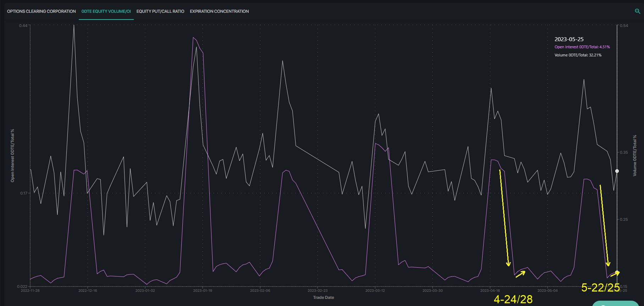The width and height of the screenshot is (644, 306).
Task: Click the 0.022 left axis value
Action: [x=22, y=286]
